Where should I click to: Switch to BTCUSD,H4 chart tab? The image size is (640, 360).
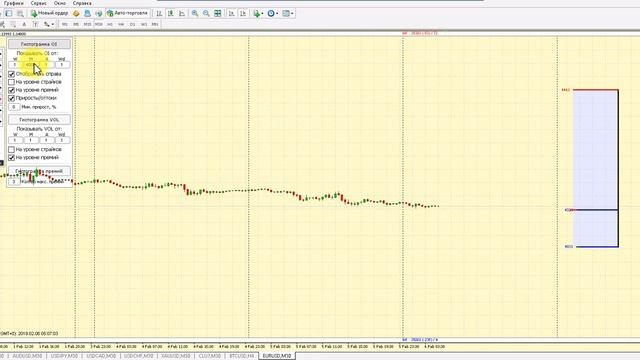point(242,356)
